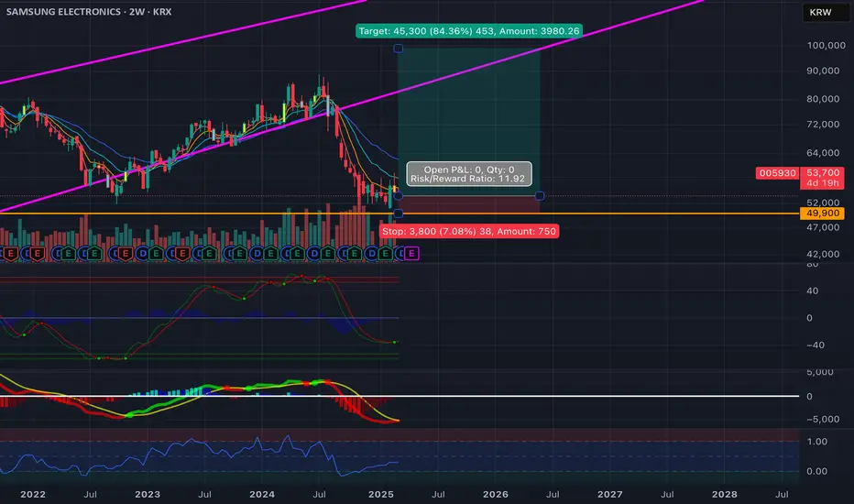Click the 005930 symbol price tag
This screenshot has width=854, height=504.
[777, 172]
